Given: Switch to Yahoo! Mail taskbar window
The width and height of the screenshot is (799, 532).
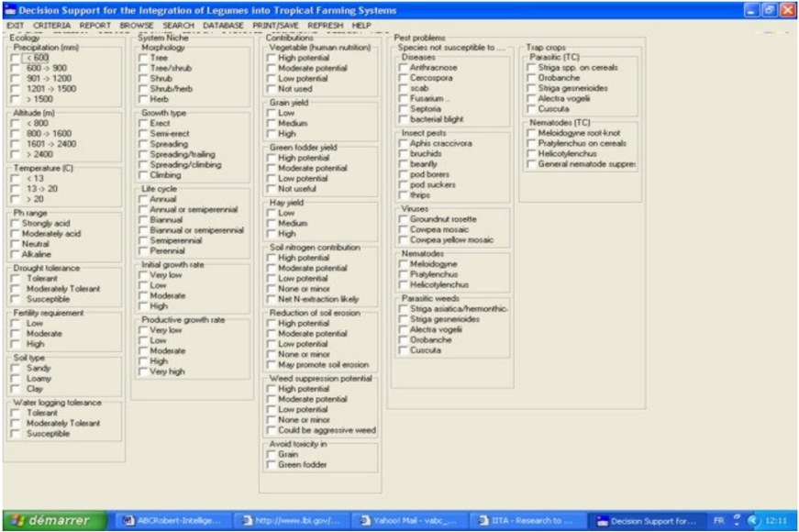Looking at the screenshot, I should pos(408,521).
